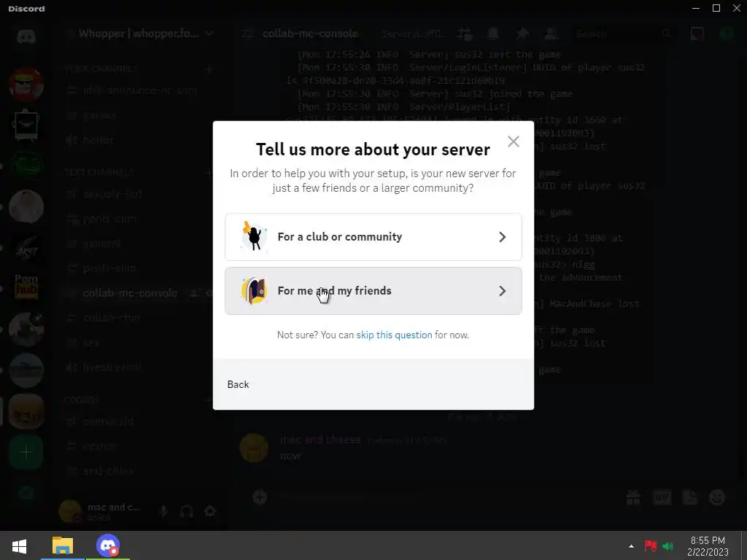Click mac and cheese user avatar panel
This screenshot has width=747, height=560.
(69, 511)
